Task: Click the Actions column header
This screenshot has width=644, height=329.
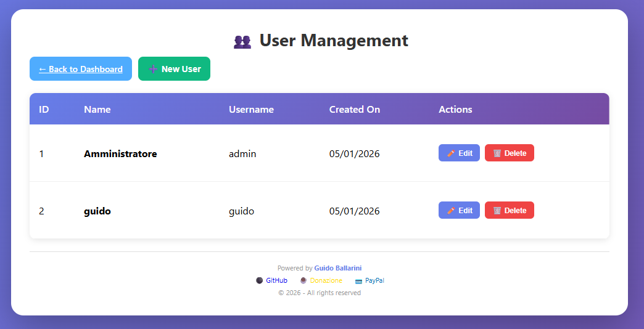Action: coord(455,110)
